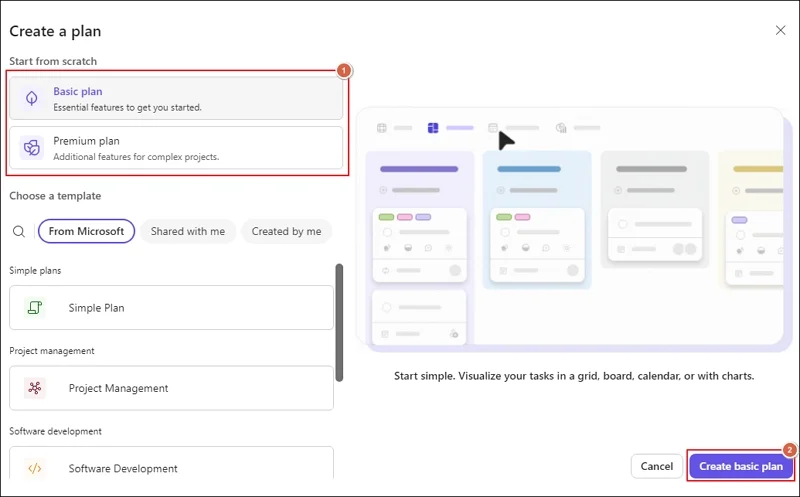
Task: Click the Start from scratch heading
Action: pyautogui.click(x=53, y=61)
